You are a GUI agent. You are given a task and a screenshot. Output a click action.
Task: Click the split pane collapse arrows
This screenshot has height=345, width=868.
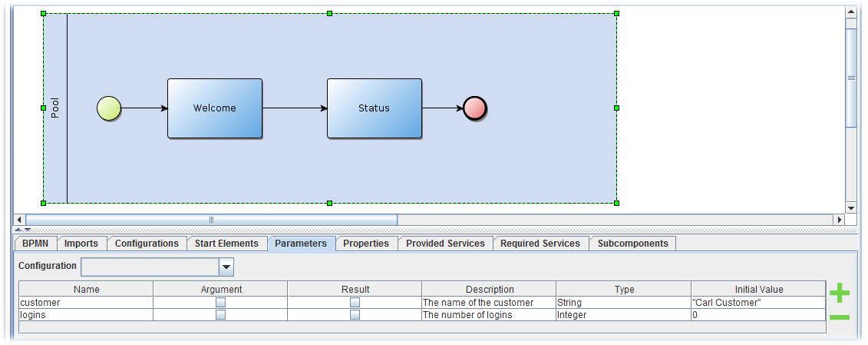pyautogui.click(x=23, y=229)
